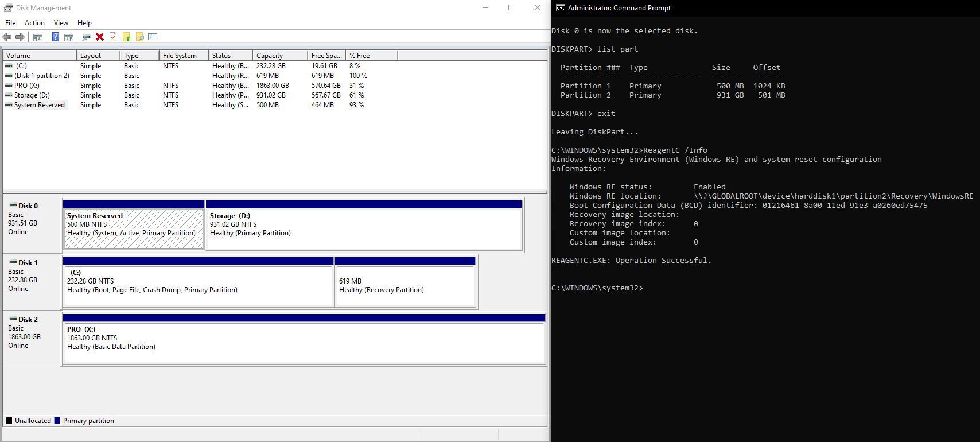
Task: Maximize the Disk Management window
Action: tap(511, 8)
